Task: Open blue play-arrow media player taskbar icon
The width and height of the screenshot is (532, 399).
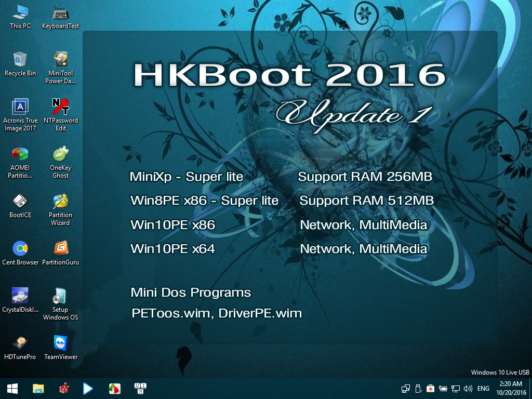Action: (88, 389)
